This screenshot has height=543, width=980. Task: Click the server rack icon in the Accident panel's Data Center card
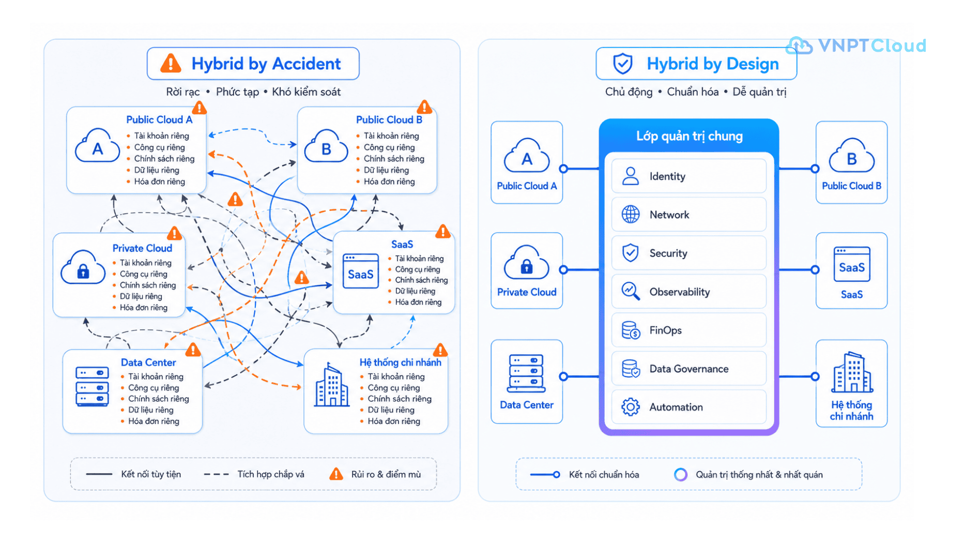92,386
